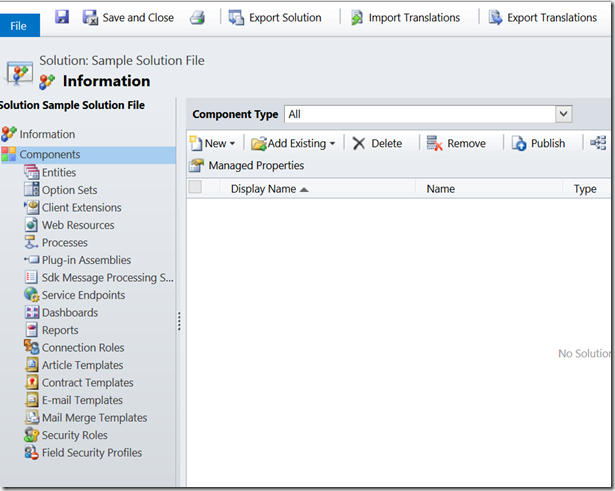Click the Export Translations icon
The width and height of the screenshot is (615, 491).
point(495,17)
